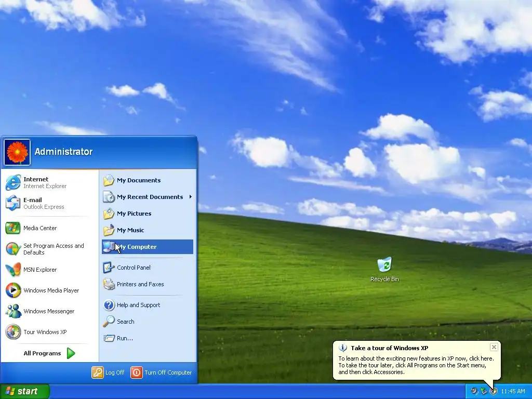Click the MSN Explorer label
This screenshot has width=532, height=399.
[x=40, y=270]
